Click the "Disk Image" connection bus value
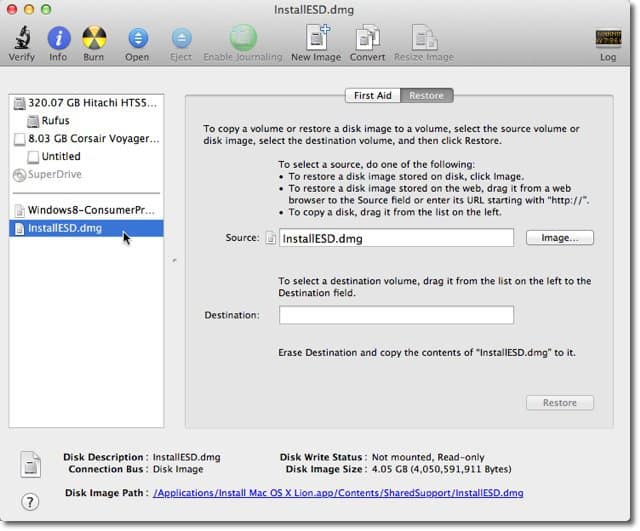640x531 pixels. coord(178,469)
